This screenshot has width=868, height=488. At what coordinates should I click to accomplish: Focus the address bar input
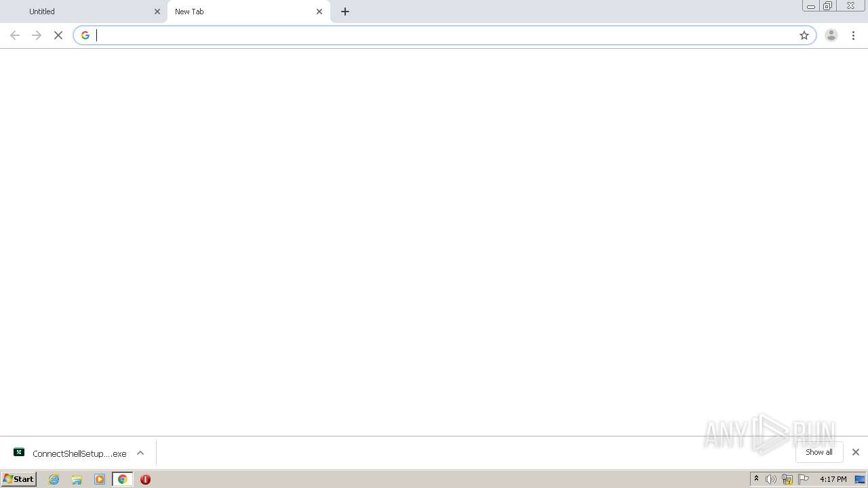[x=444, y=35]
